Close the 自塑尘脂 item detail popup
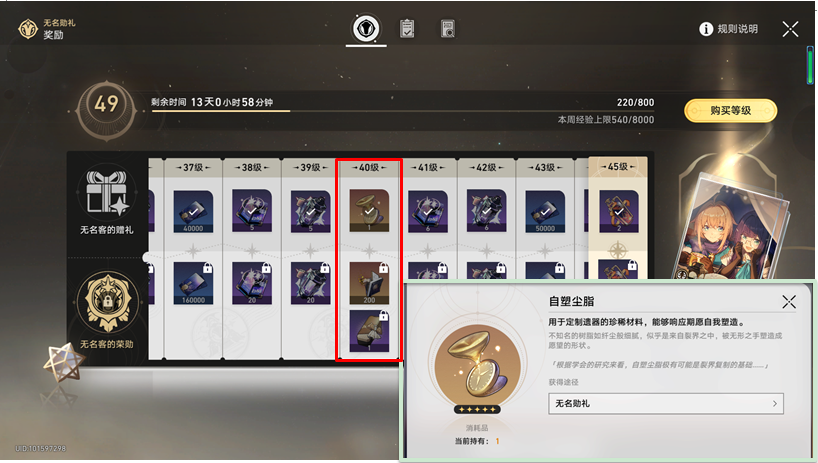The width and height of the screenshot is (818, 463). (789, 301)
